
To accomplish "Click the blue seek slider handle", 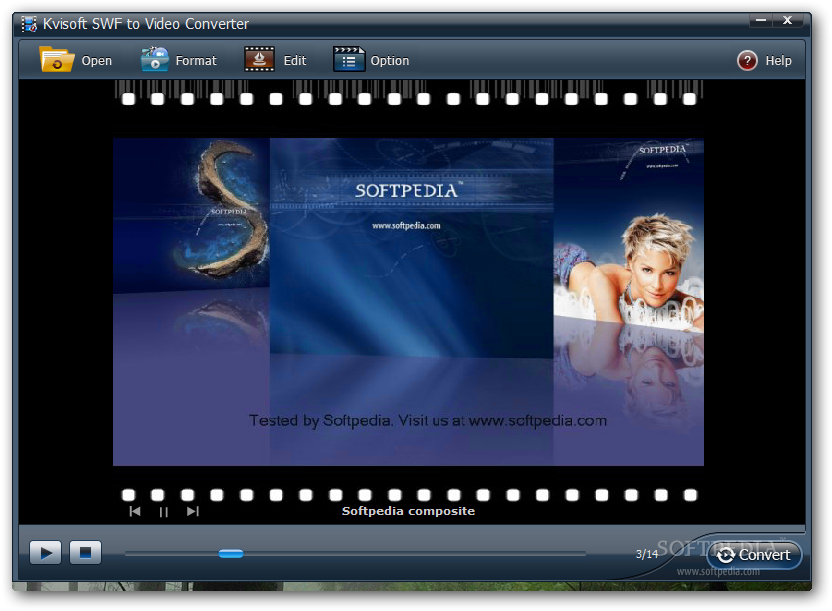I will 231,554.
